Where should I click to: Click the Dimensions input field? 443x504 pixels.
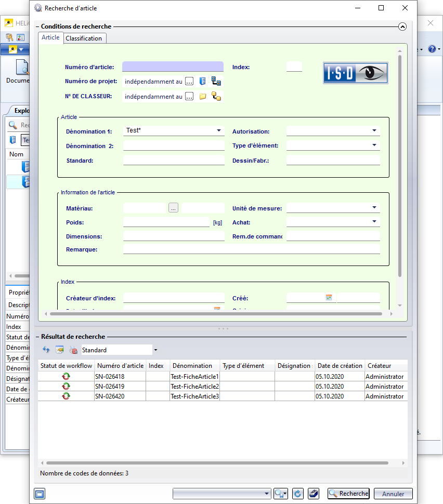(x=174, y=236)
